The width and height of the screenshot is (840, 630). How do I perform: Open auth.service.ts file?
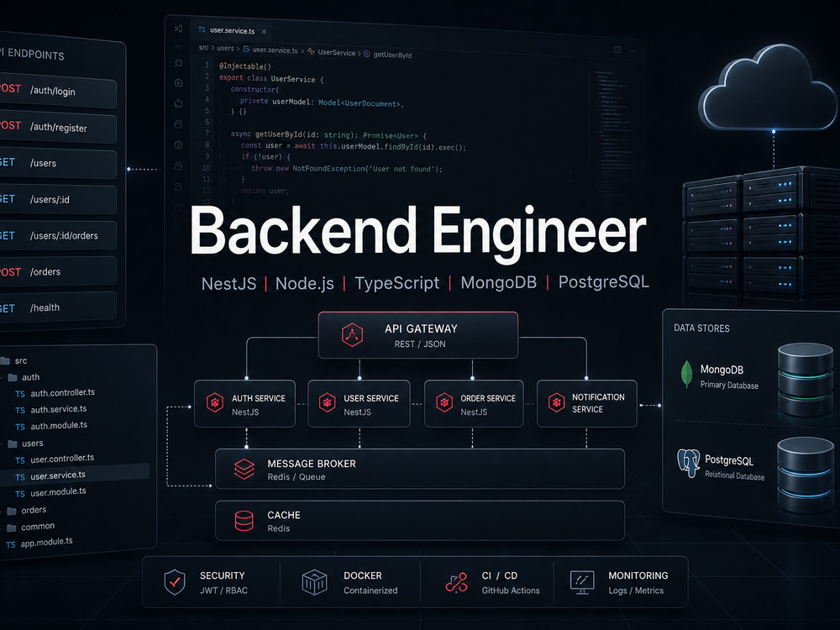coord(51,409)
